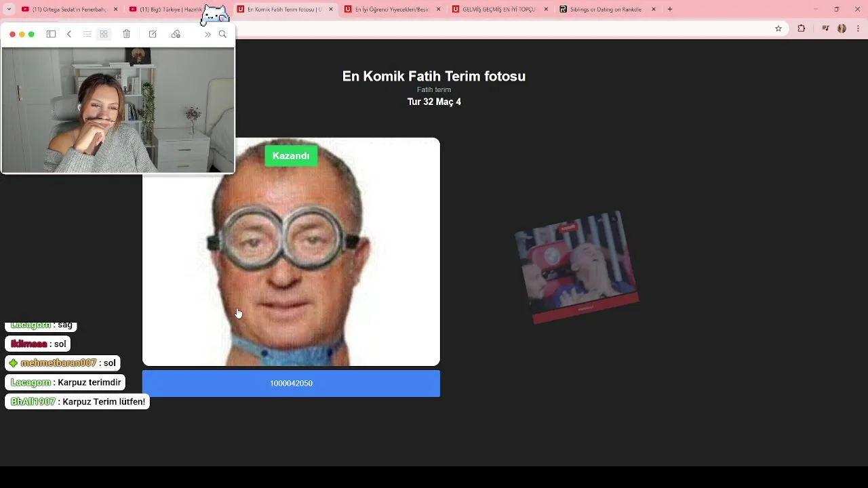Click the Fatih terim subtitle text
Image resolution: width=868 pixels, height=488 pixels.
pyautogui.click(x=434, y=89)
